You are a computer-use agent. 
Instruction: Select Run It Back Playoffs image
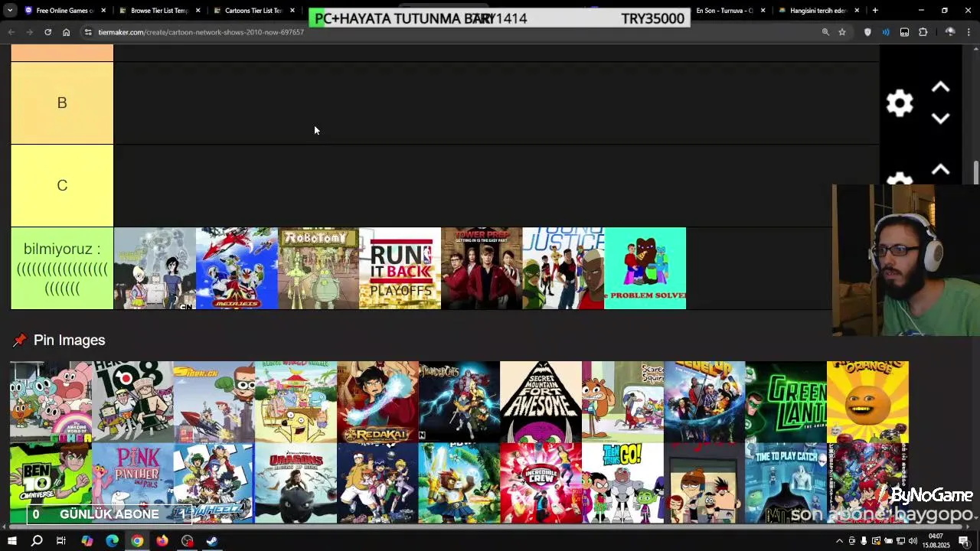400,268
